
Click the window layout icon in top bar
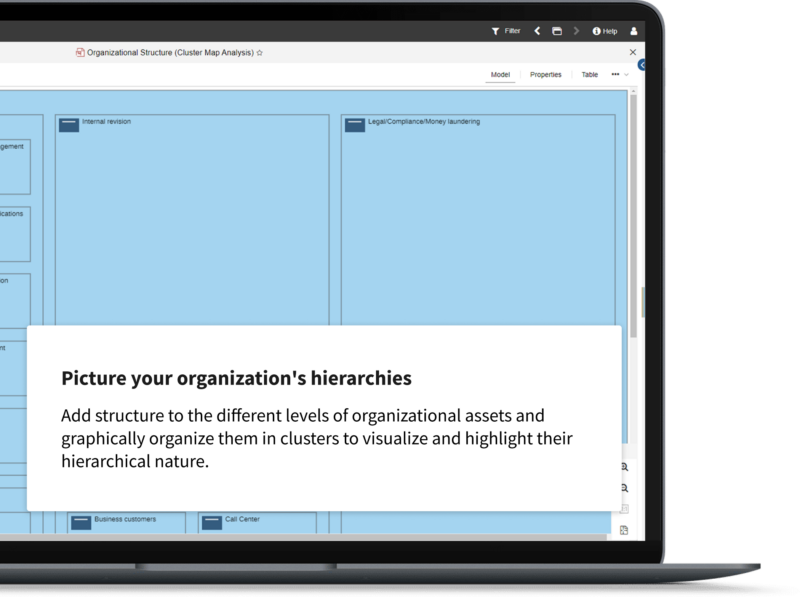tap(557, 31)
